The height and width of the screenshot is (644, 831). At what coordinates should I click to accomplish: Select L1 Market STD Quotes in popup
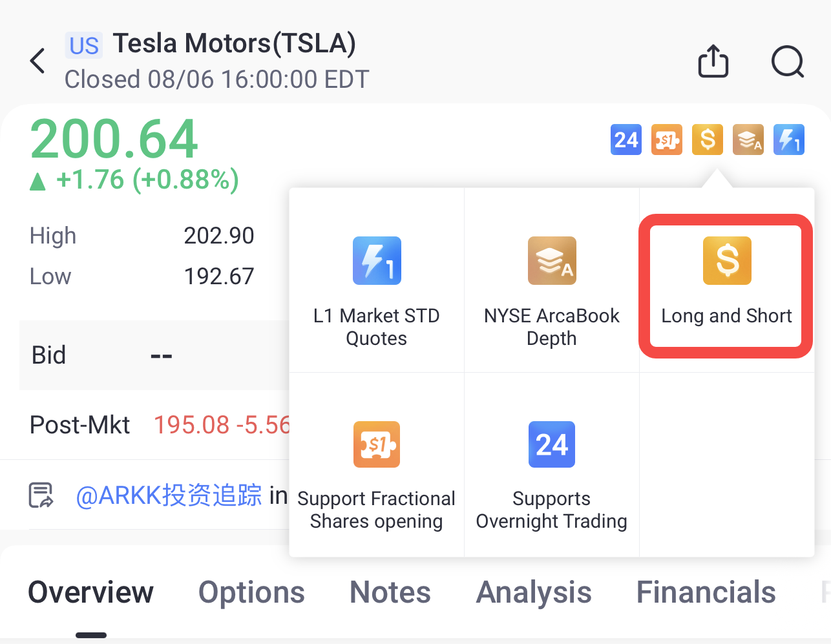point(377,280)
